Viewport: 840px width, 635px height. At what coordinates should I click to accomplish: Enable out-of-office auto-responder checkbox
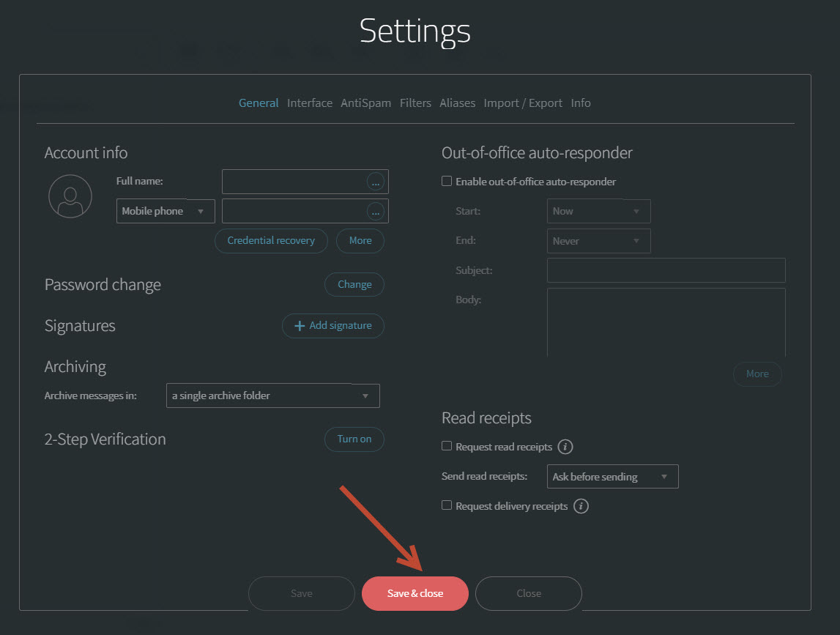(447, 182)
